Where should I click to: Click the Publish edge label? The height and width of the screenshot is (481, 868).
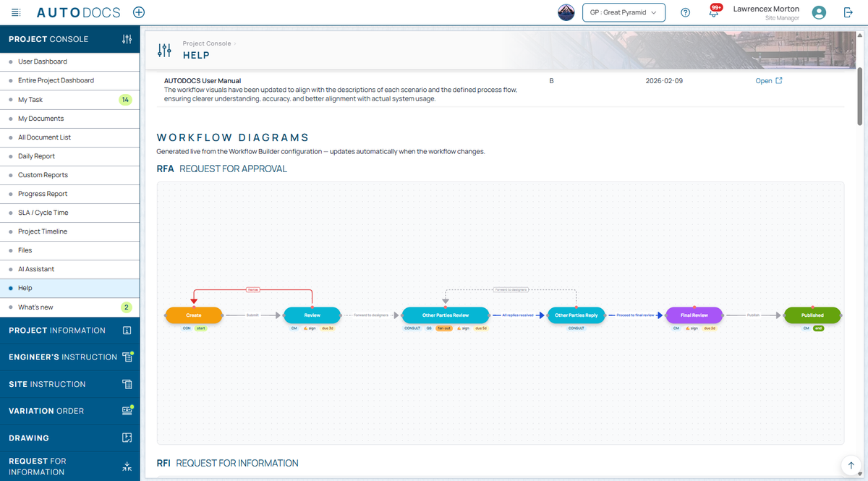(754, 315)
